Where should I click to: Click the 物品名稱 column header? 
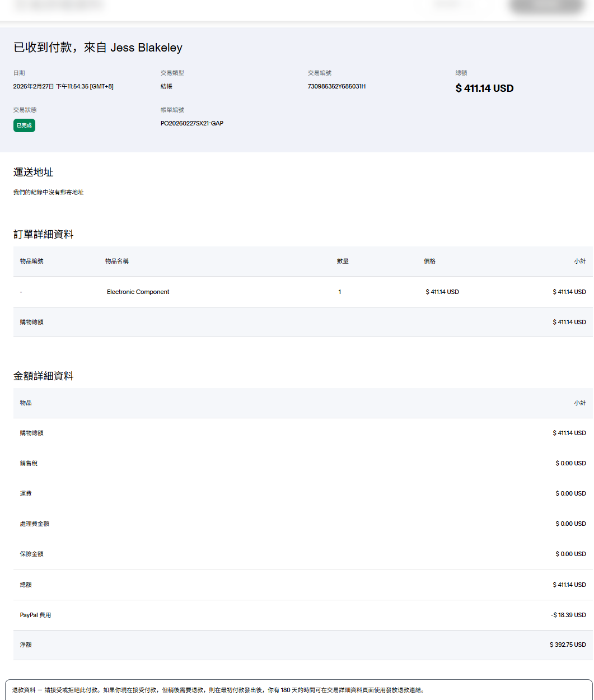(x=117, y=261)
